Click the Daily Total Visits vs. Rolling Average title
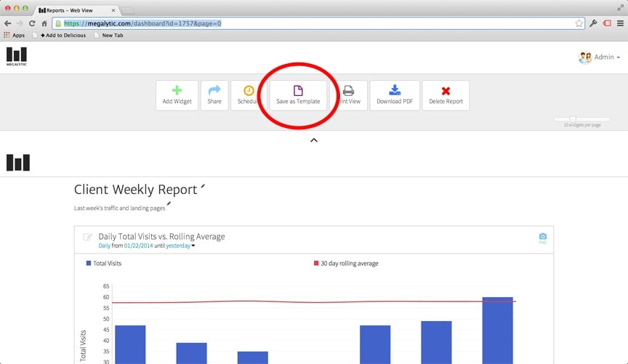The width and height of the screenshot is (628, 364). tap(162, 237)
